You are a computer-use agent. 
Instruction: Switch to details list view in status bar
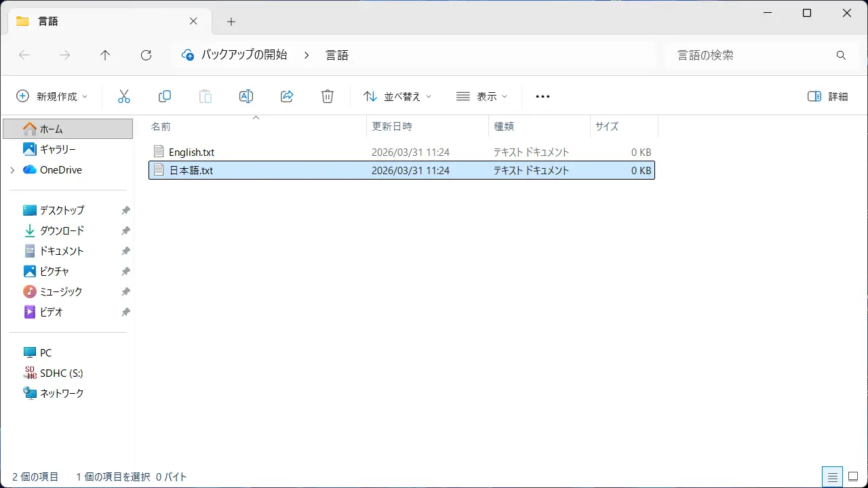point(831,476)
